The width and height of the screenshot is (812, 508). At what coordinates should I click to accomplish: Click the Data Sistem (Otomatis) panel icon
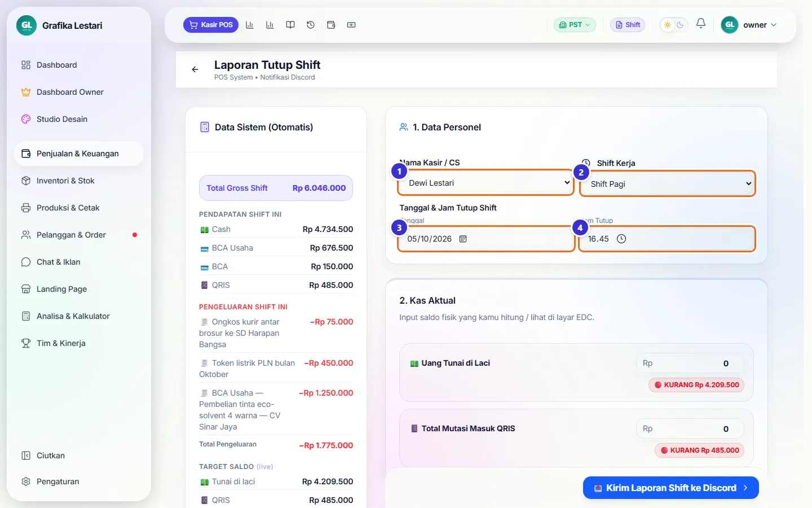tap(205, 127)
